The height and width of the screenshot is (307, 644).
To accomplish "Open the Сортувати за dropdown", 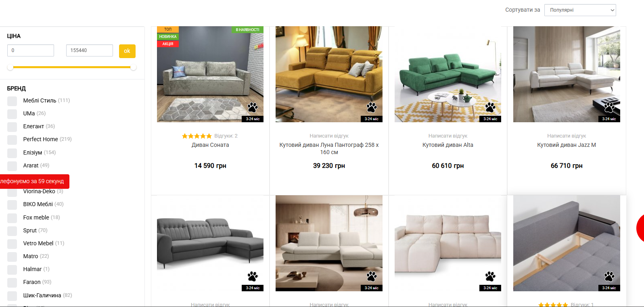I will pos(580,10).
